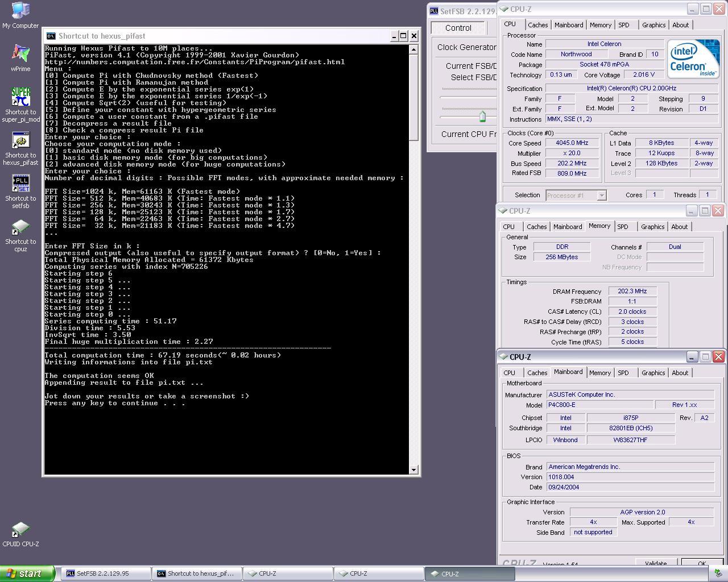Open About tab in top CPU-Z window

pyautogui.click(x=681, y=25)
